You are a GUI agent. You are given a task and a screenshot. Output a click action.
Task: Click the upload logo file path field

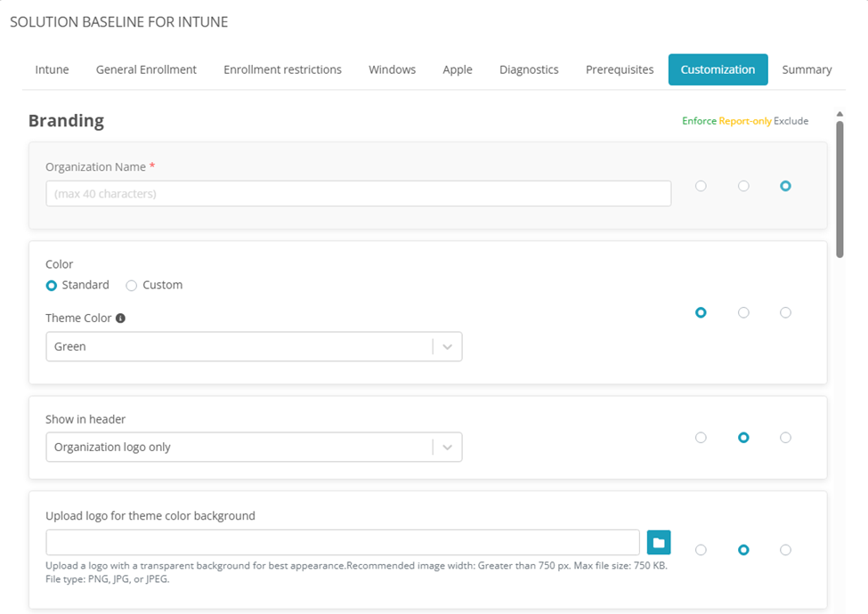coord(342,543)
